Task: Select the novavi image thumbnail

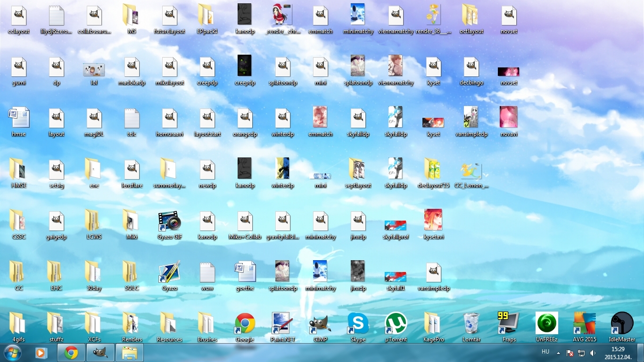Action: tap(509, 117)
